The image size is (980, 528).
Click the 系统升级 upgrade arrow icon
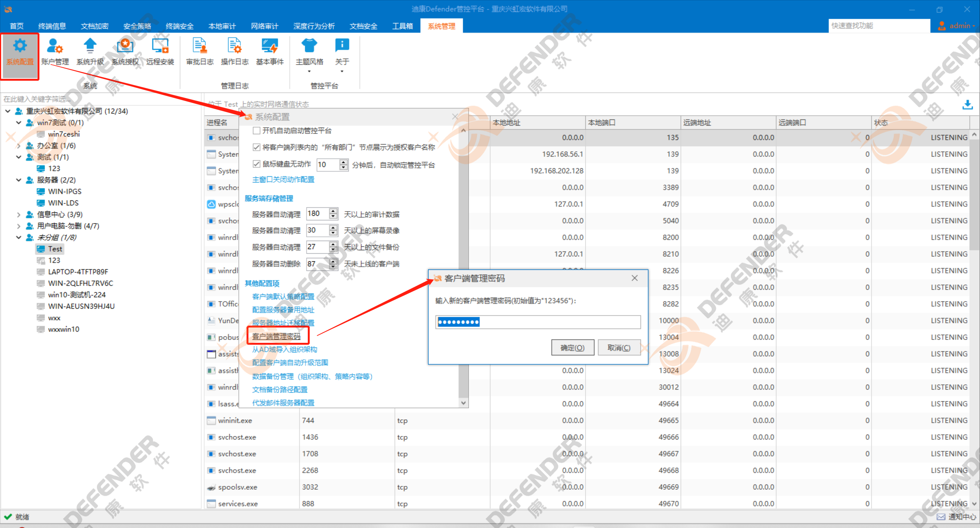point(90,46)
